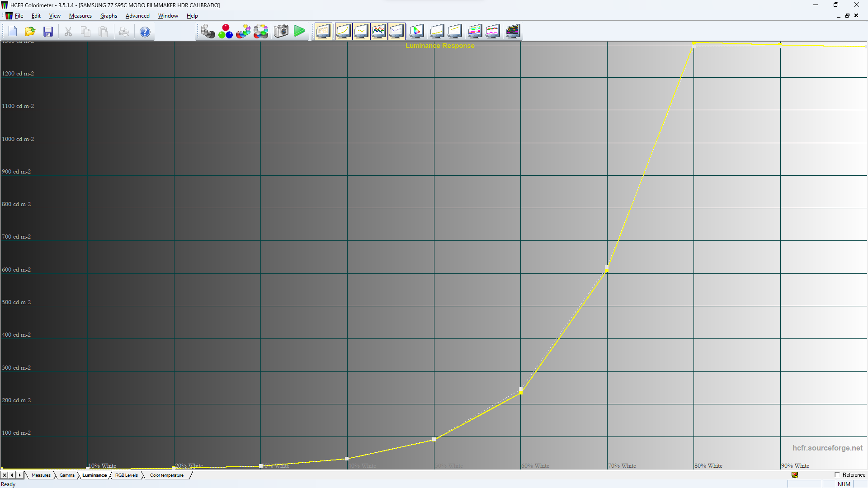Open the View menu
The image size is (868, 488).
pos(55,16)
